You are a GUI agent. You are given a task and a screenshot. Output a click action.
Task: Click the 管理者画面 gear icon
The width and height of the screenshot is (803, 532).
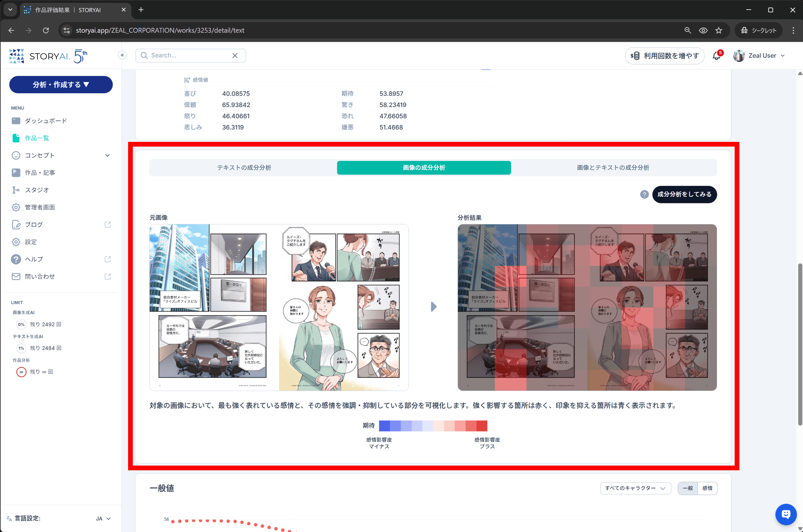[x=16, y=207]
